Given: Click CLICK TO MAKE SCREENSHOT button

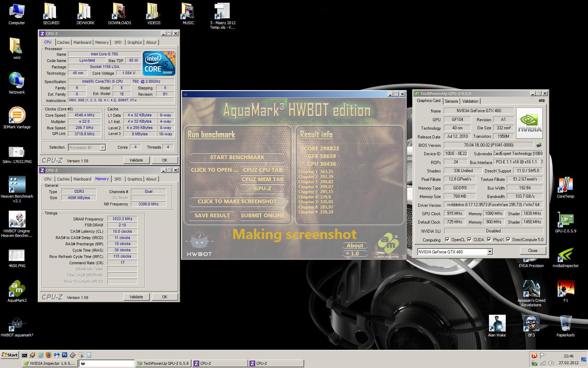Looking at the screenshot, I should click(237, 202).
